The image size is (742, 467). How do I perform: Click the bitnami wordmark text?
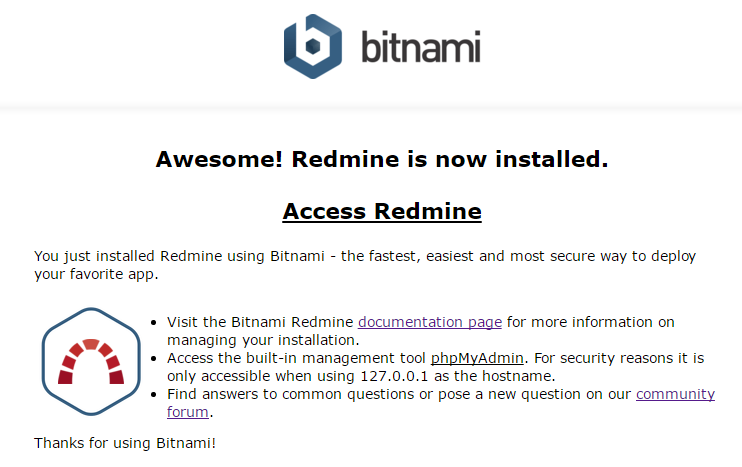[421, 46]
